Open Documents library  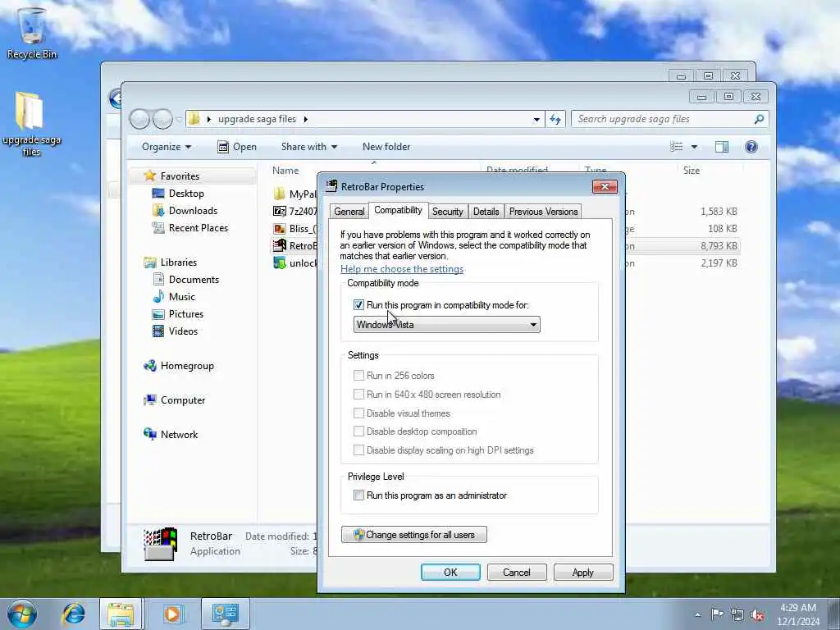coord(194,280)
